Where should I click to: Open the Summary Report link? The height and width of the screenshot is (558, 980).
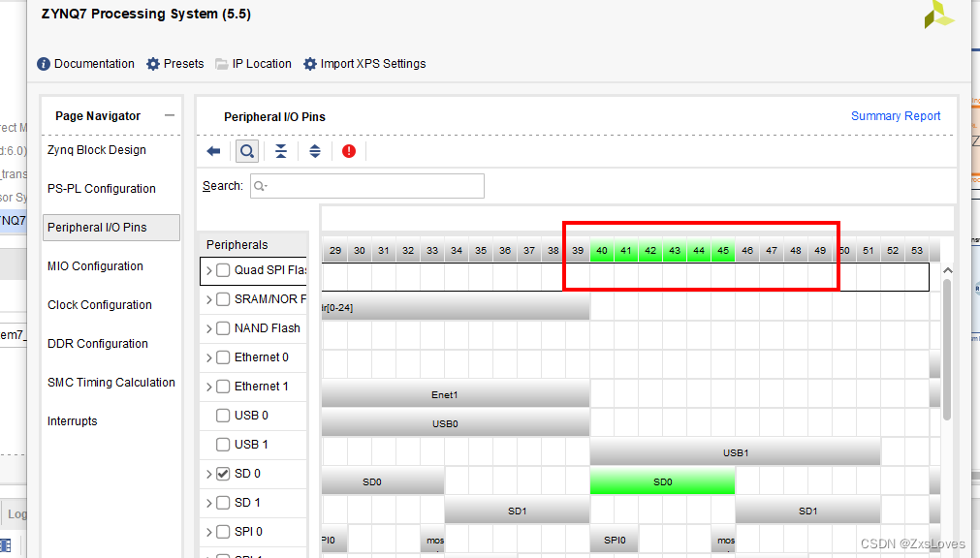pyautogui.click(x=895, y=116)
